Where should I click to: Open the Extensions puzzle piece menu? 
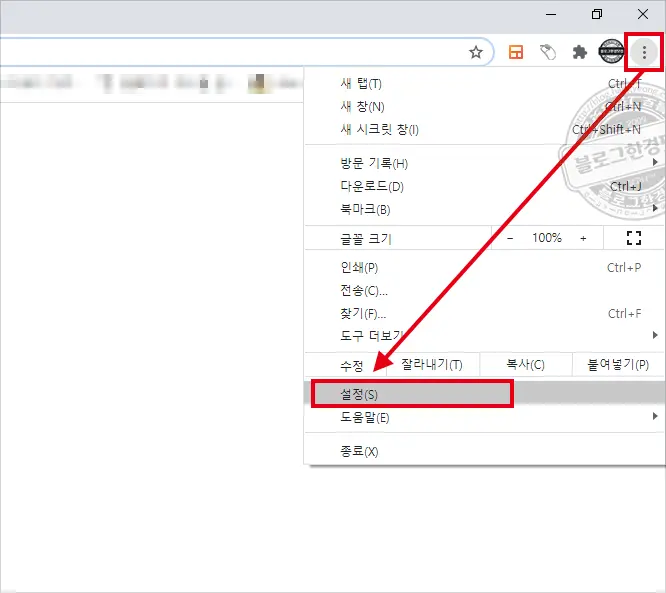pos(579,52)
